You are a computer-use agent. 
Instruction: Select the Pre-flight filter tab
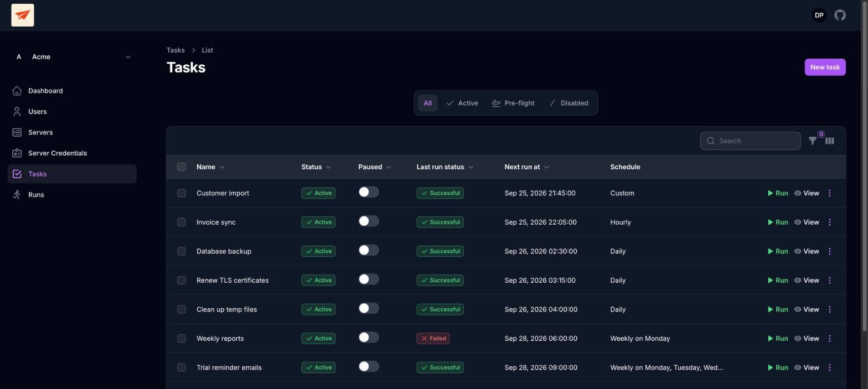coord(513,103)
